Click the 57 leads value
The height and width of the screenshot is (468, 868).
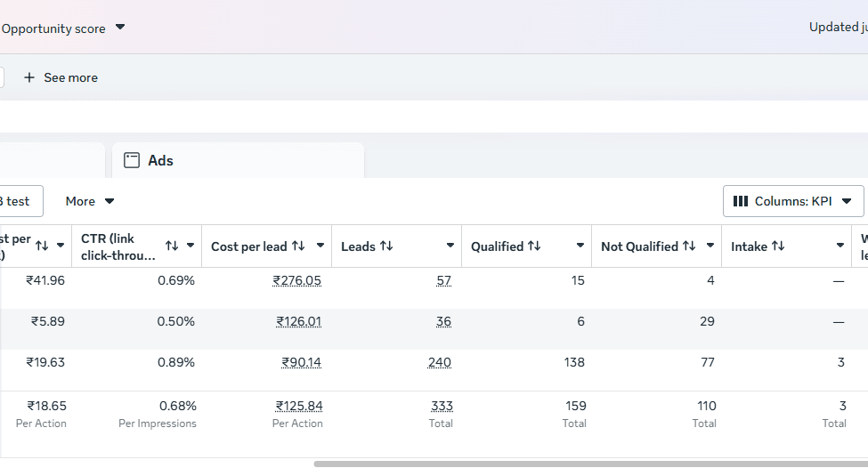444,280
